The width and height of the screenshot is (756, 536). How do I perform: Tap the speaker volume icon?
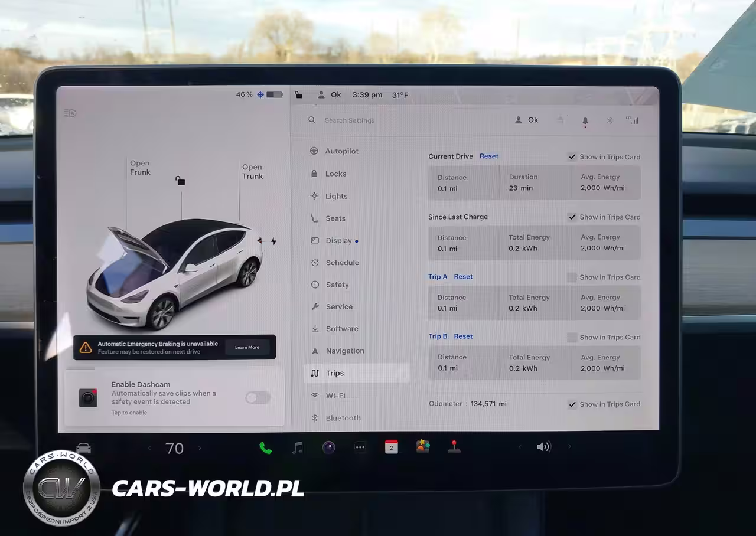point(543,447)
